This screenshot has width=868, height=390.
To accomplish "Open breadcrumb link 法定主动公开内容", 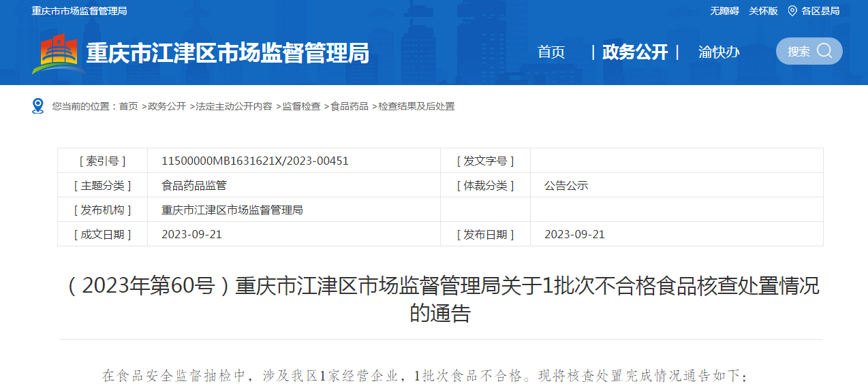I will pos(234,106).
